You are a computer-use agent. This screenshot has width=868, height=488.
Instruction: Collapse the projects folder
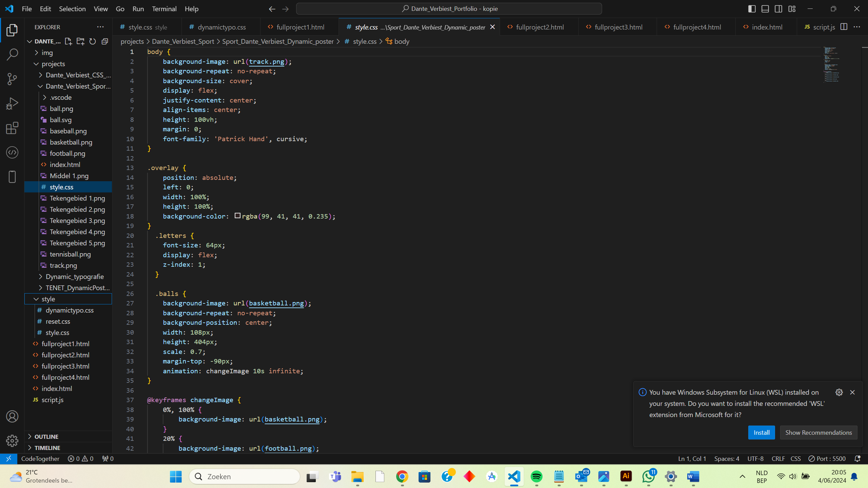pos(68,64)
